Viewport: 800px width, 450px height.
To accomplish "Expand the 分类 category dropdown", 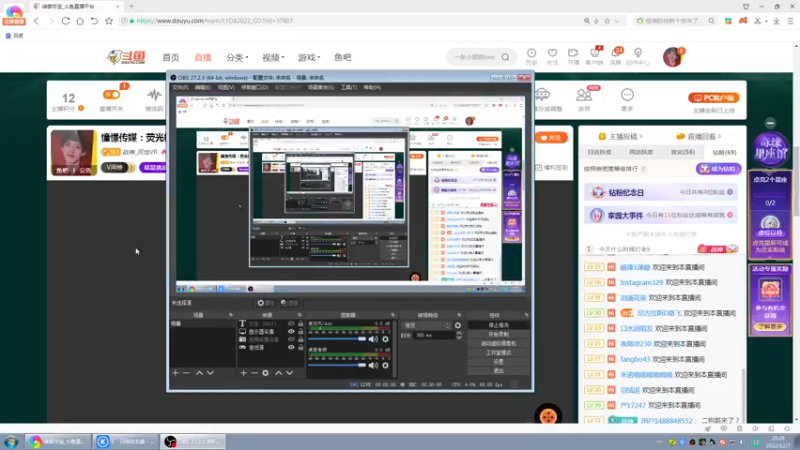I will point(237,57).
